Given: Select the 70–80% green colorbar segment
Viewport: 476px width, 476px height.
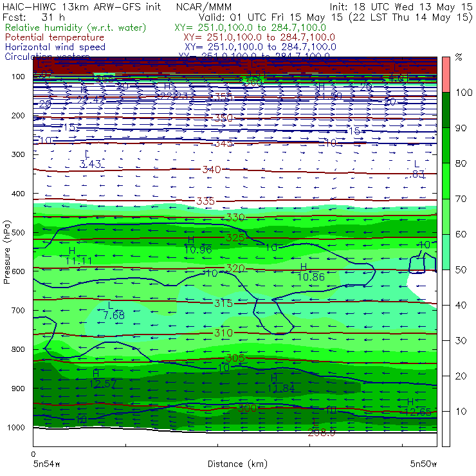Looking at the screenshot, I should click(x=446, y=181).
